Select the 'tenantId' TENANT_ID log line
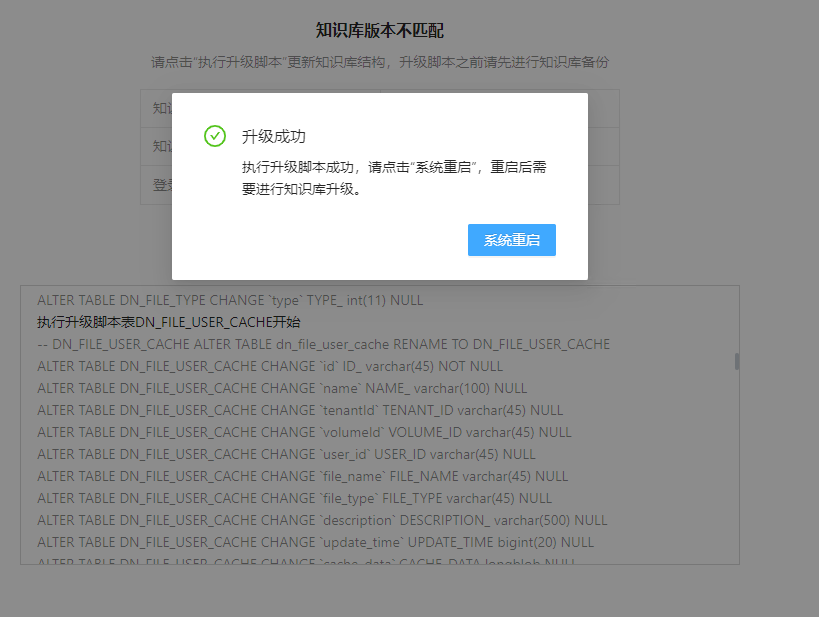Screen dimensions: 819x617 click(x=300, y=410)
